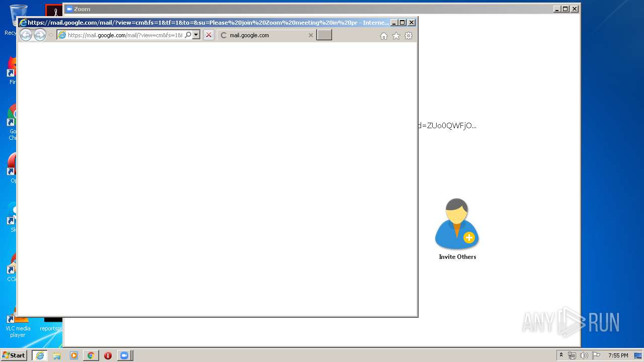The image size is (644, 362).
Task: Click the Internet Explorer title bar icon
Action: (23, 23)
